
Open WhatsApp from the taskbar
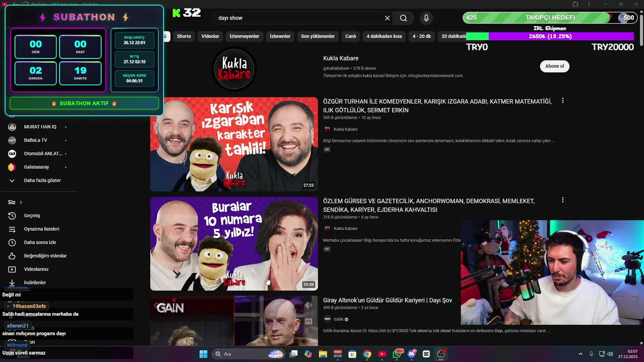[397, 354]
